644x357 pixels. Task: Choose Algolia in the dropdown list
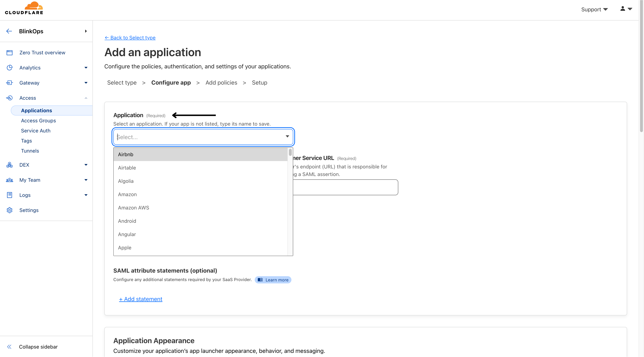pos(201,181)
